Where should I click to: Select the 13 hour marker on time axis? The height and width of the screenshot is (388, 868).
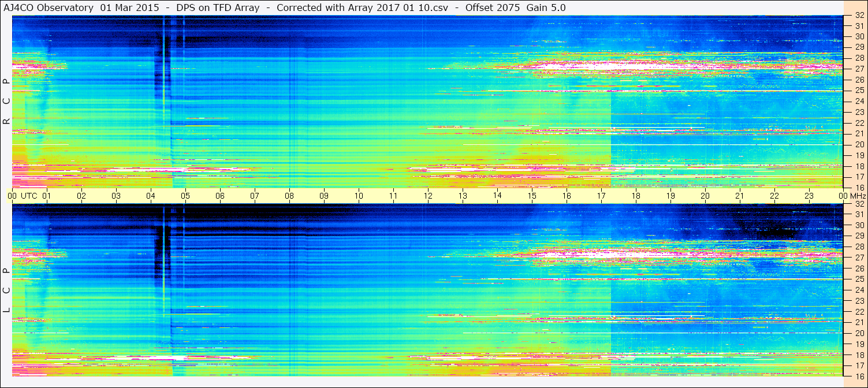[x=463, y=196]
